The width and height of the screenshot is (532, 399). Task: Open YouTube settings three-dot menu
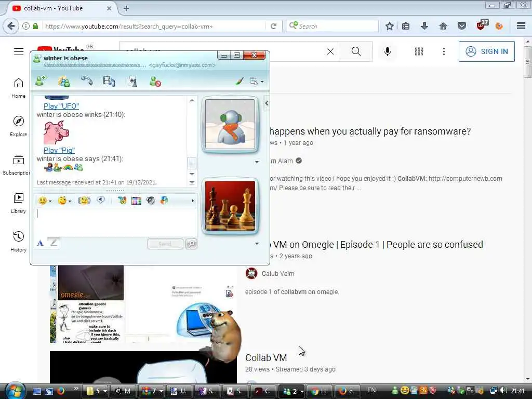[x=444, y=51]
